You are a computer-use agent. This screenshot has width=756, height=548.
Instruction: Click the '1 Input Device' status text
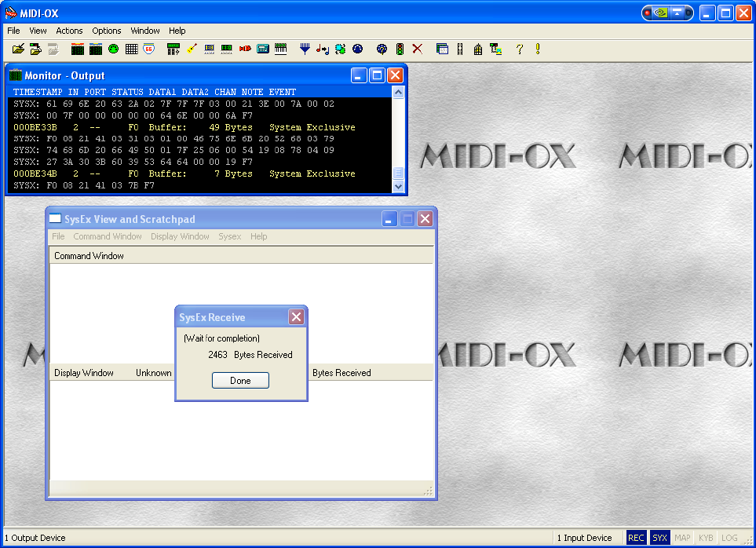584,538
